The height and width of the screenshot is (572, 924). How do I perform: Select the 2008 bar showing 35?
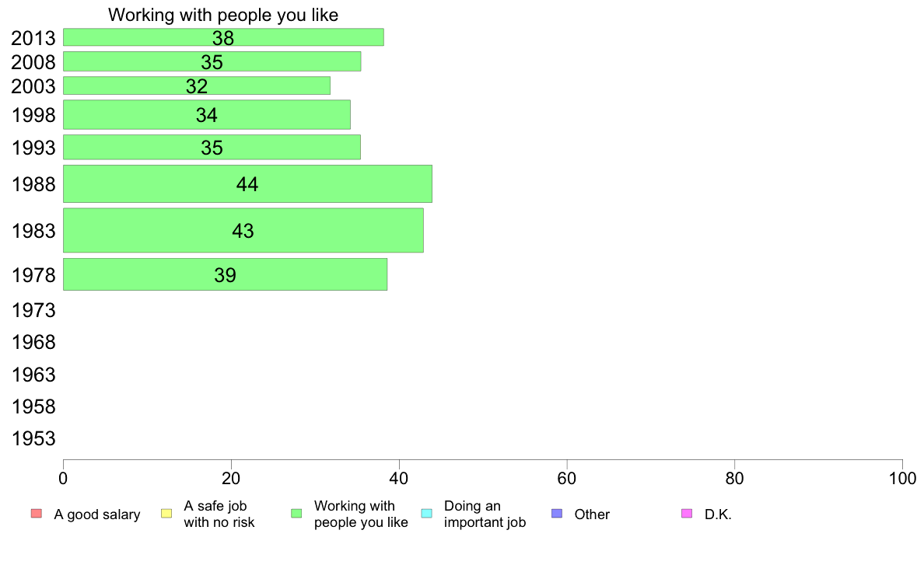pyautogui.click(x=212, y=61)
